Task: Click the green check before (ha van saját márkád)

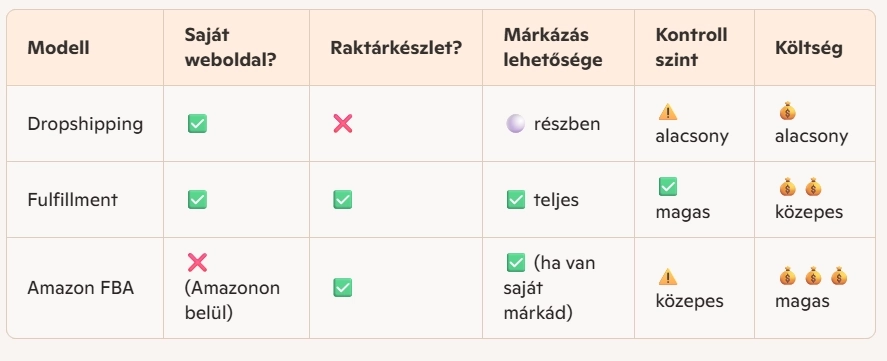Action: pyautogui.click(x=515, y=263)
